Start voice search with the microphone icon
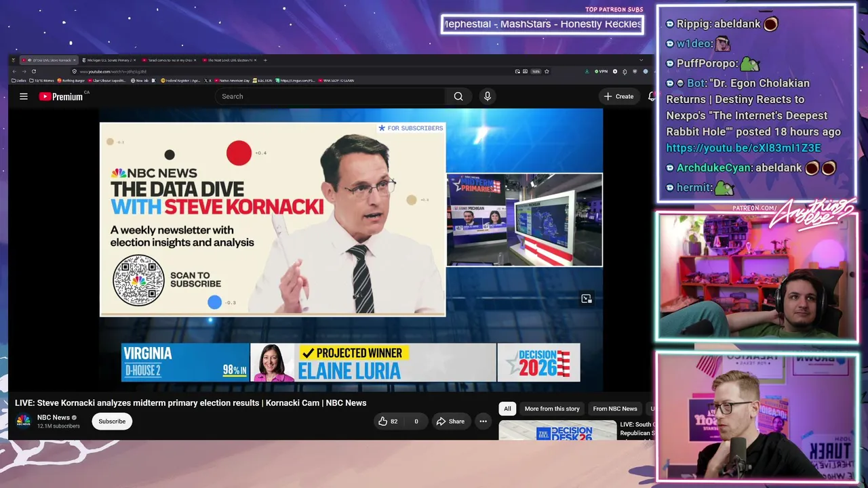The width and height of the screenshot is (868, 488). coord(487,96)
